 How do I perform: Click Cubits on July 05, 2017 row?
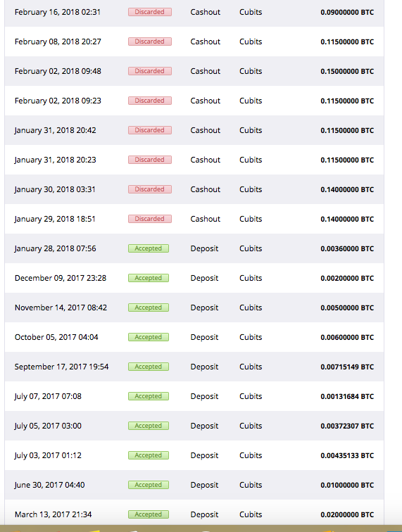coord(251,426)
